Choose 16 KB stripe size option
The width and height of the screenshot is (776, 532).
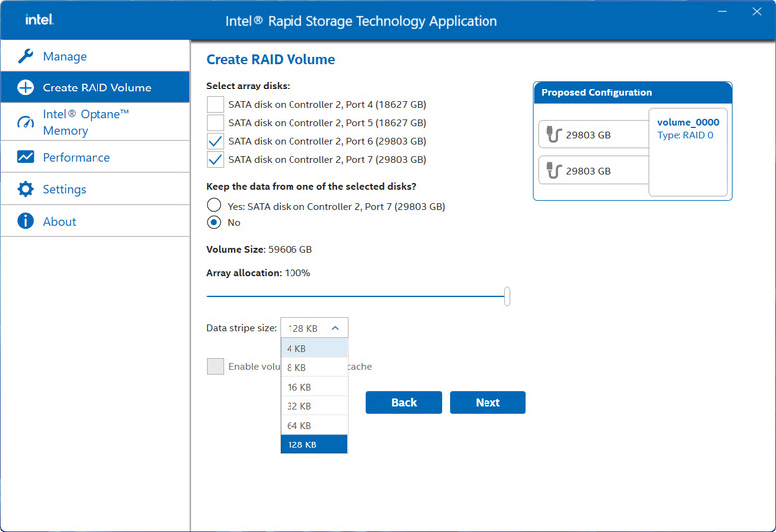(314, 387)
